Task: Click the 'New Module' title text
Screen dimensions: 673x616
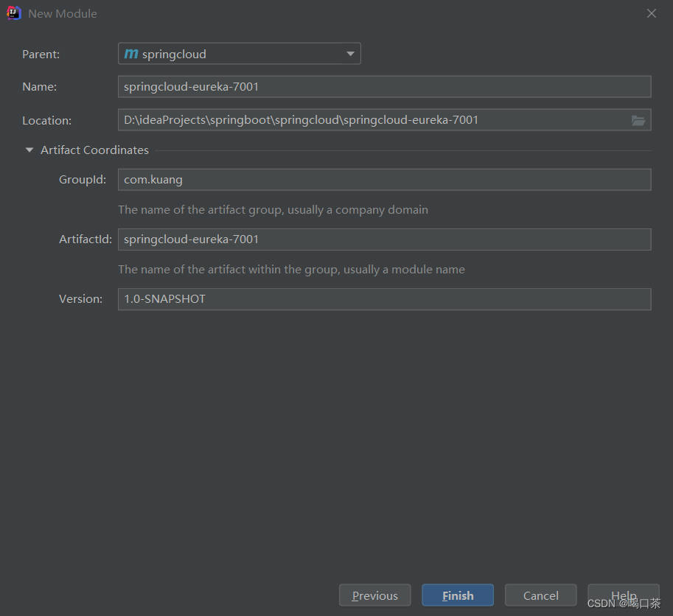Action: point(63,14)
